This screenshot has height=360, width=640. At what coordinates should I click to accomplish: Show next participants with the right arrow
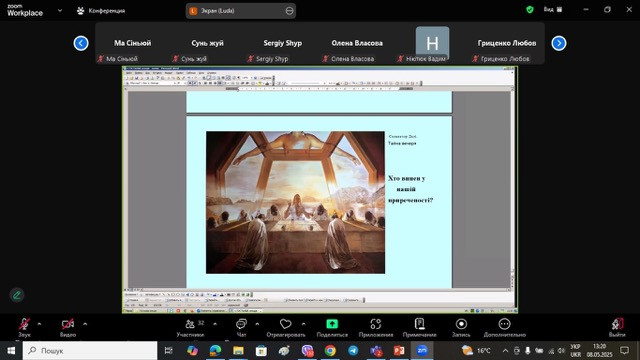pos(559,43)
